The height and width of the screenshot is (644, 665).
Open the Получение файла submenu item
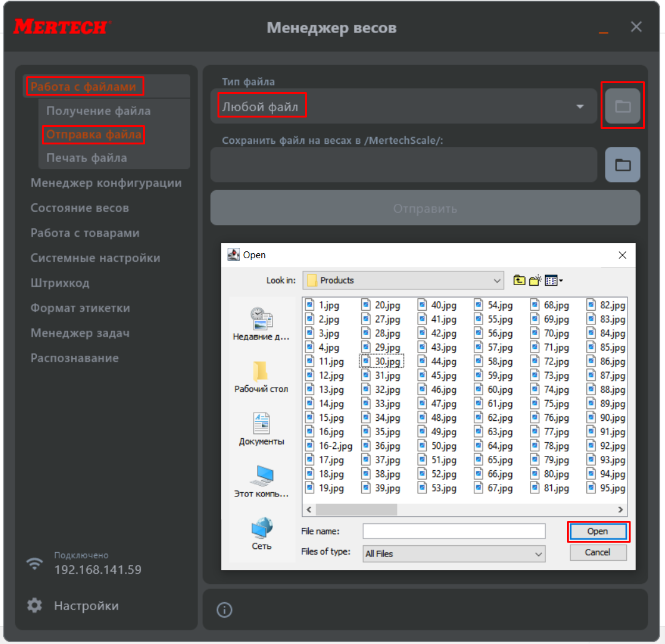click(98, 111)
